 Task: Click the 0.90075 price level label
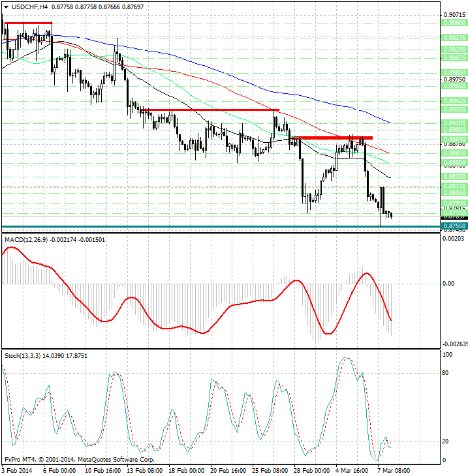tap(454, 57)
